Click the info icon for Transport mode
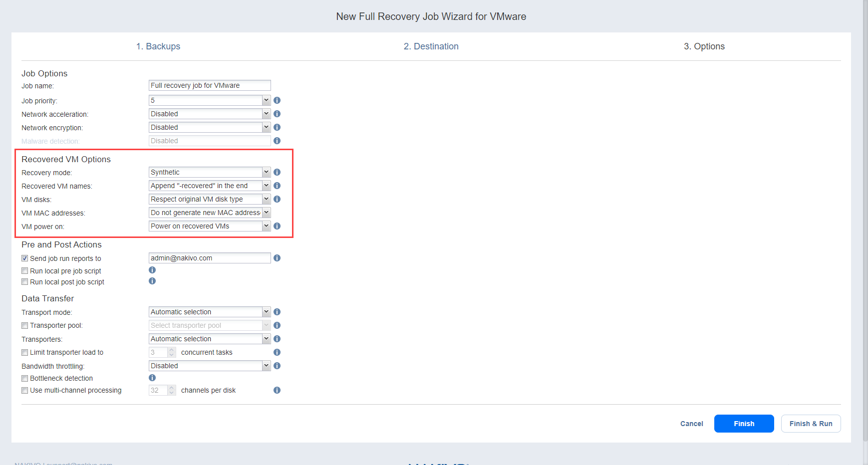Screen dimensions: 868x465 (277, 312)
